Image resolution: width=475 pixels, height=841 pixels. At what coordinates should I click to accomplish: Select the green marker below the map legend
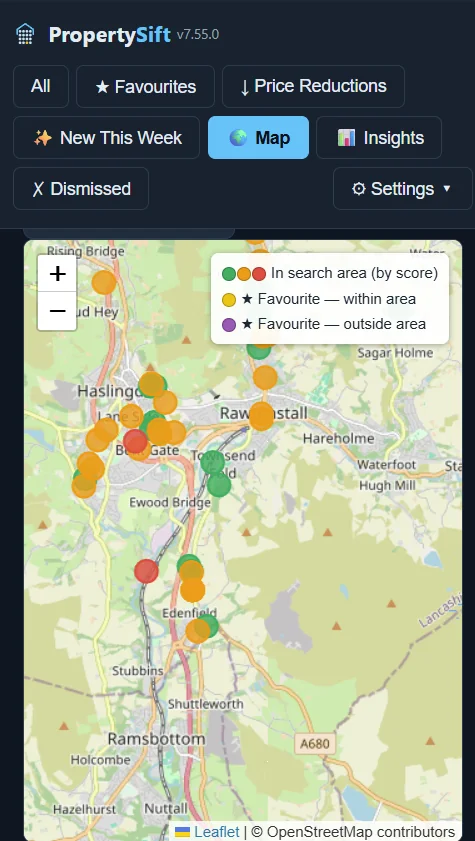[258, 350]
